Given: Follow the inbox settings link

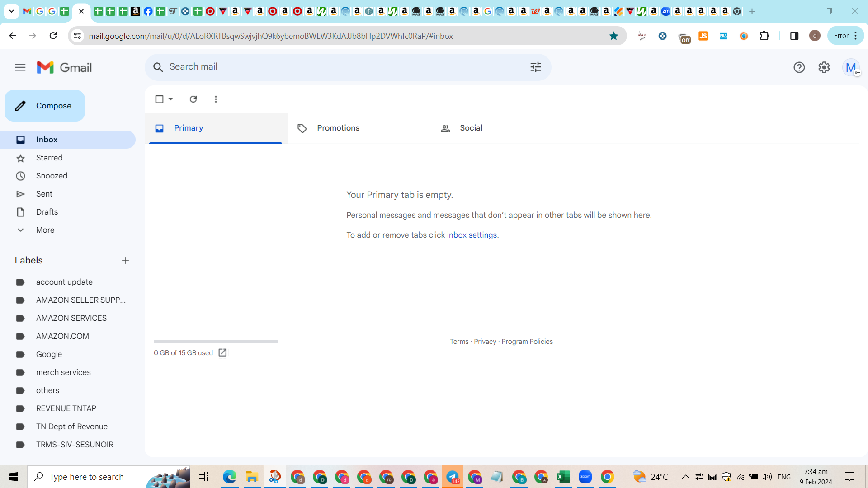Looking at the screenshot, I should [472, 235].
